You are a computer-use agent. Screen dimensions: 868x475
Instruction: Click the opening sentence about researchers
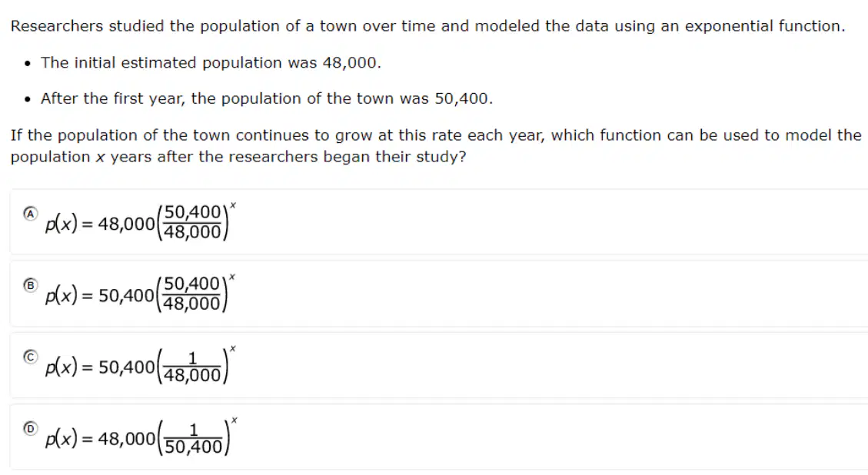click(428, 26)
